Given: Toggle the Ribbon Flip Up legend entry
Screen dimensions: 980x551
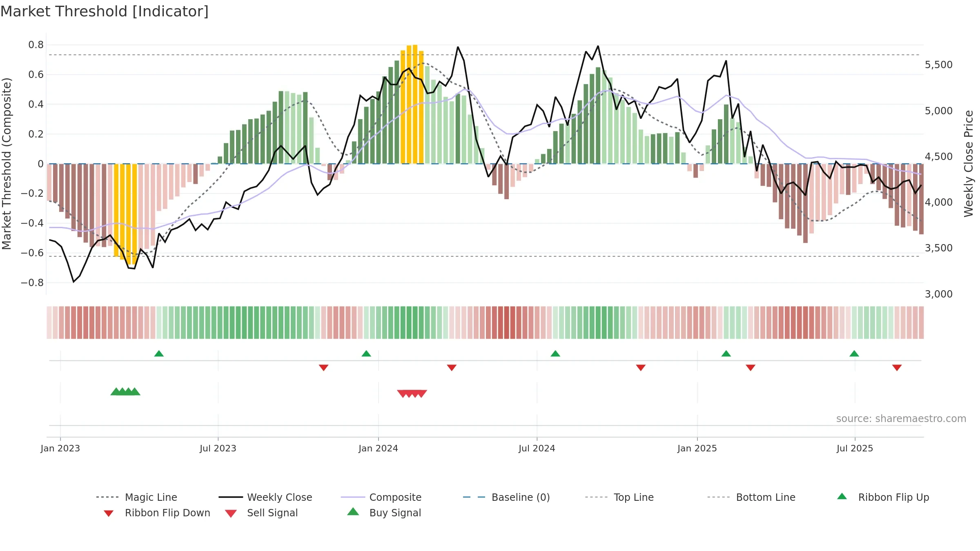Looking at the screenshot, I should [883, 497].
